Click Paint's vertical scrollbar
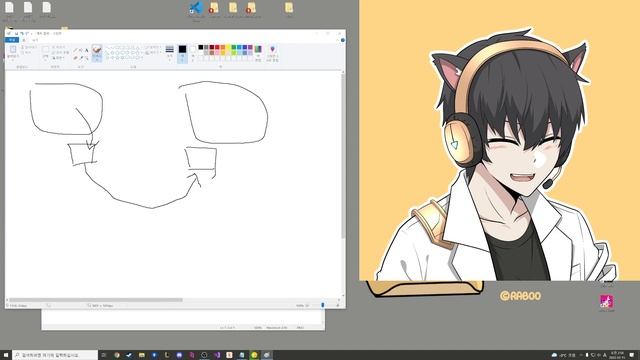Screen dimensions: 640x360 [343, 155]
